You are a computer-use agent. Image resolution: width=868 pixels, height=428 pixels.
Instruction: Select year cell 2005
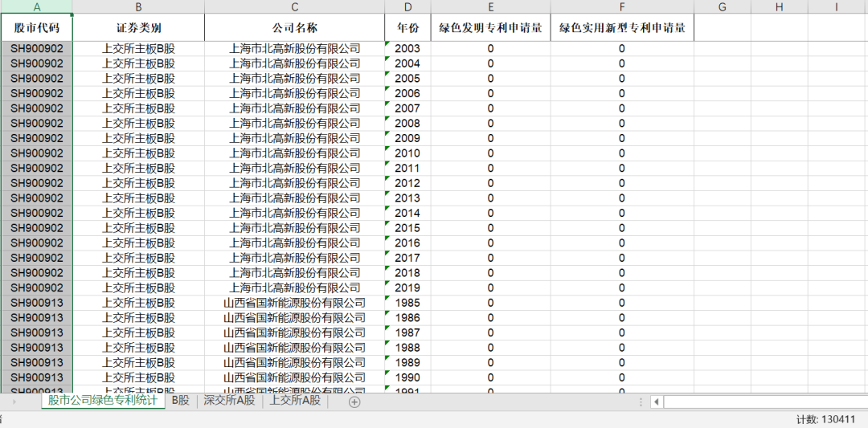(x=408, y=79)
